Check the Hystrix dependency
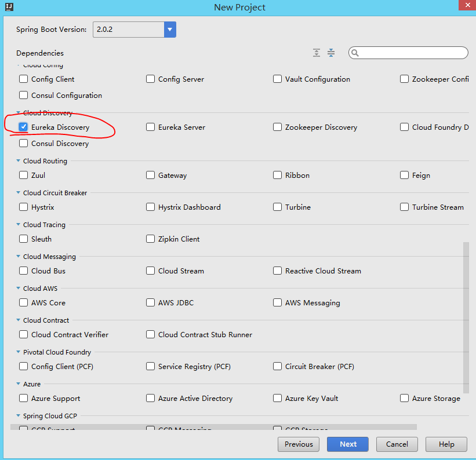 coord(23,207)
